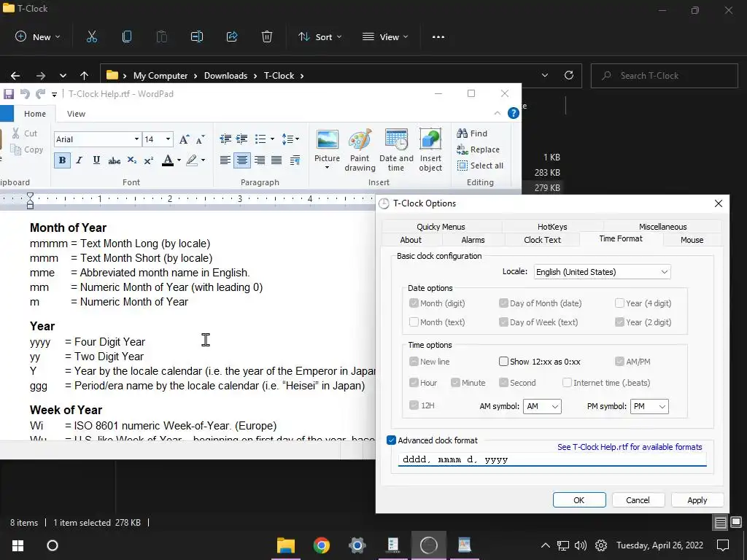747x560 pixels.
Task: Click the Delete trash icon in File Explorer
Action: point(267,36)
